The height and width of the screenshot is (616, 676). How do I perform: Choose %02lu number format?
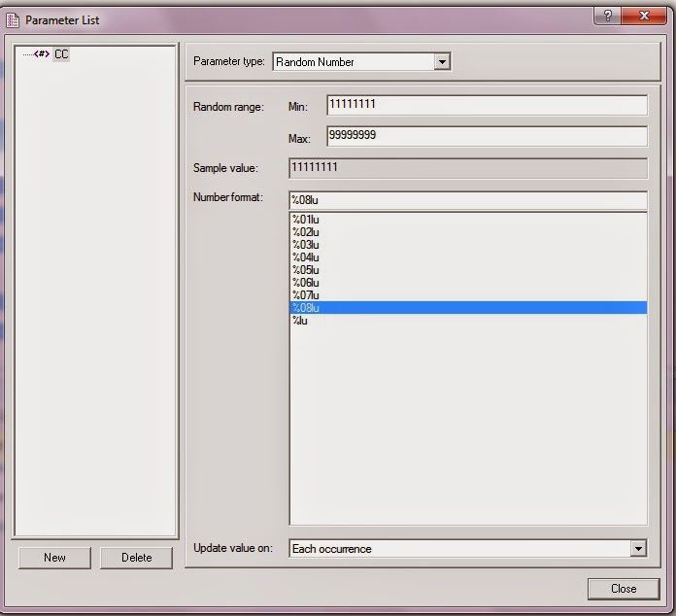pos(468,232)
